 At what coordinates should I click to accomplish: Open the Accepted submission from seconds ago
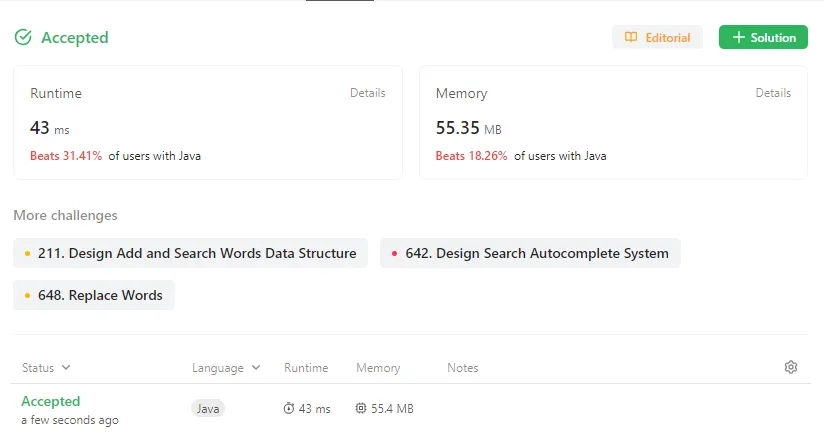pos(50,401)
